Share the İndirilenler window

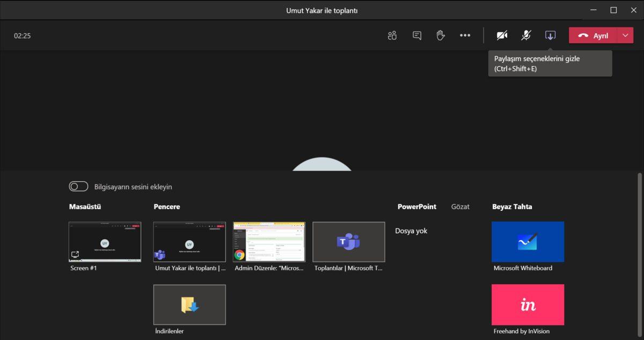coord(189,304)
